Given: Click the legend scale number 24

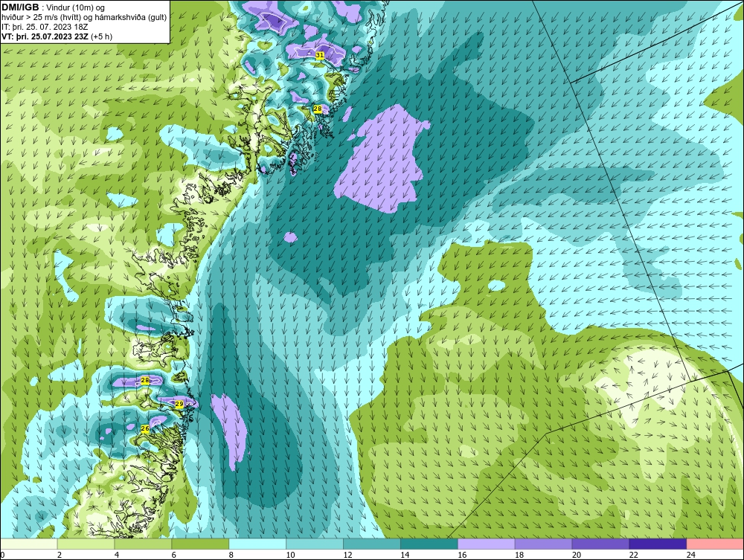Looking at the screenshot, I should (x=691, y=555).
